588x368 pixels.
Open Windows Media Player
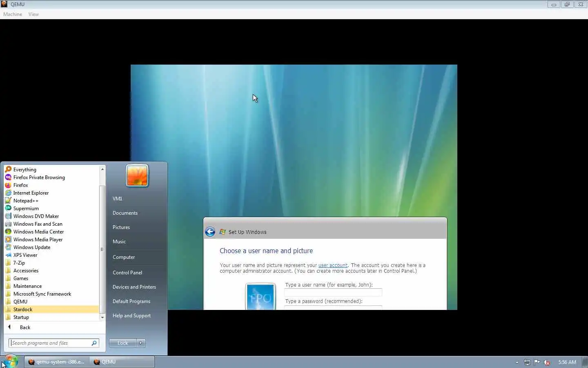coord(51,240)
